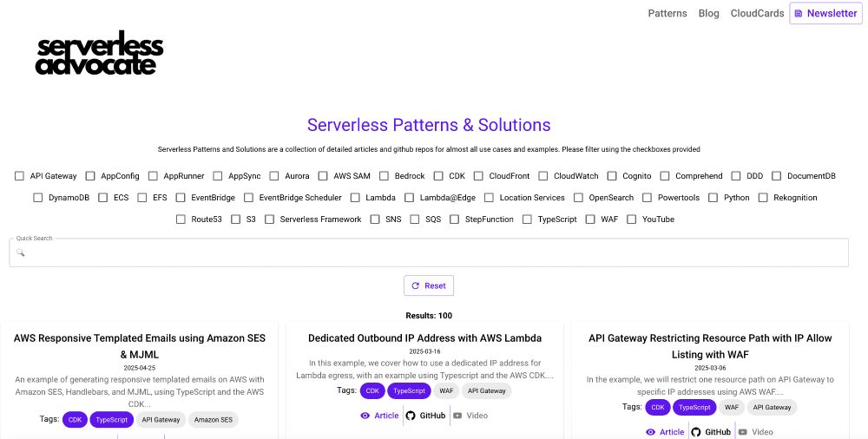
Task: Select the Cognito checkbox
Action: [612, 175]
